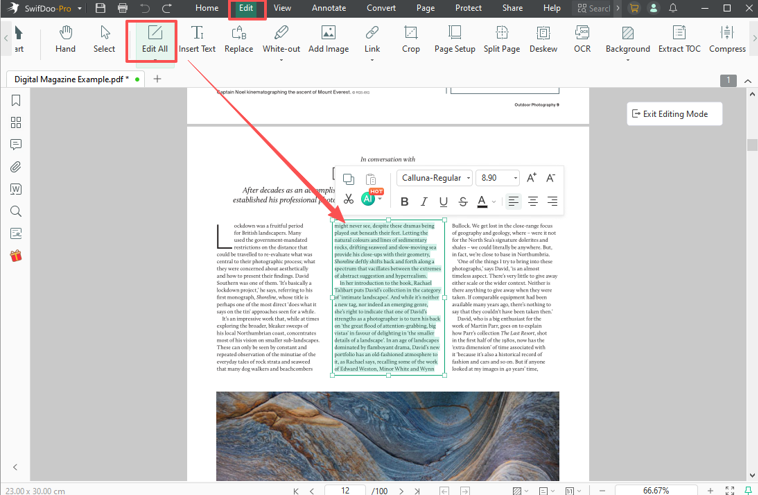Select the Hand tool
Screen dimensions: 758x495
tap(65, 40)
